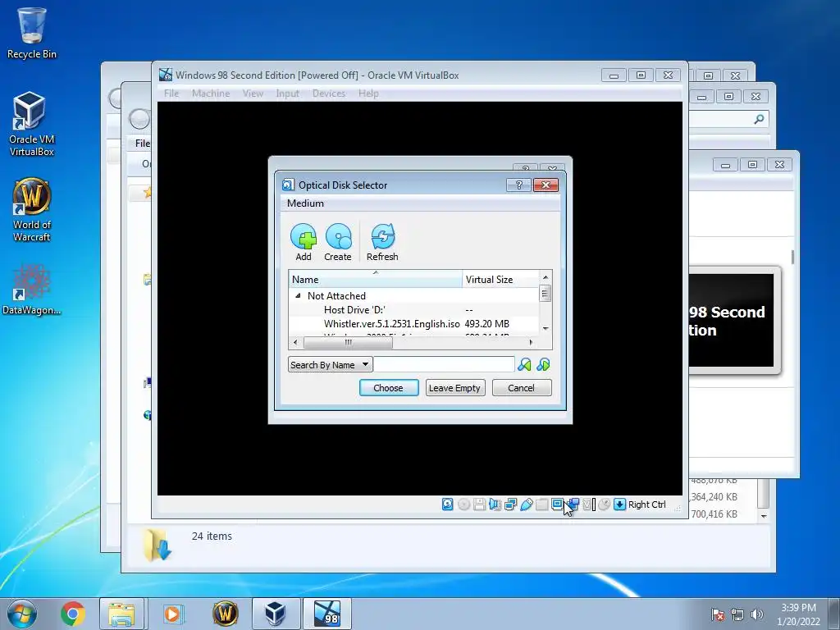This screenshot has width=840, height=630.
Task: Launch Chrome from the taskbar
Action: click(73, 614)
